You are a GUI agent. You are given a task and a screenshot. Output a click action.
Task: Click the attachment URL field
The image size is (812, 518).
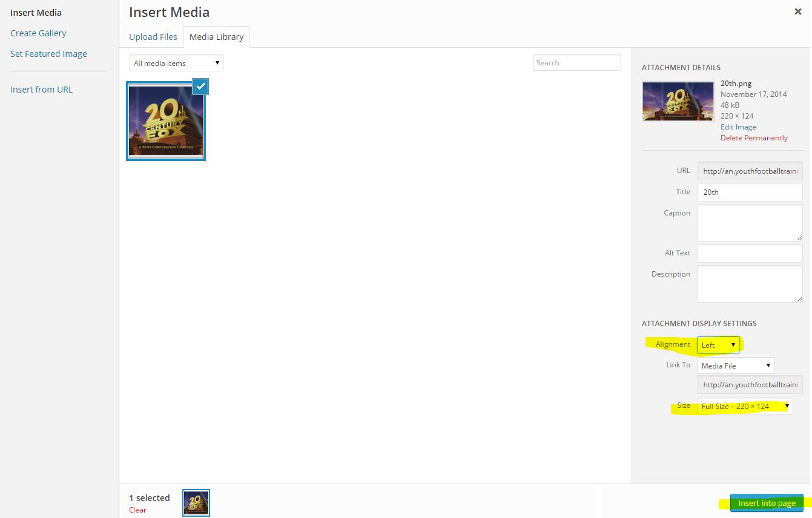click(x=750, y=171)
